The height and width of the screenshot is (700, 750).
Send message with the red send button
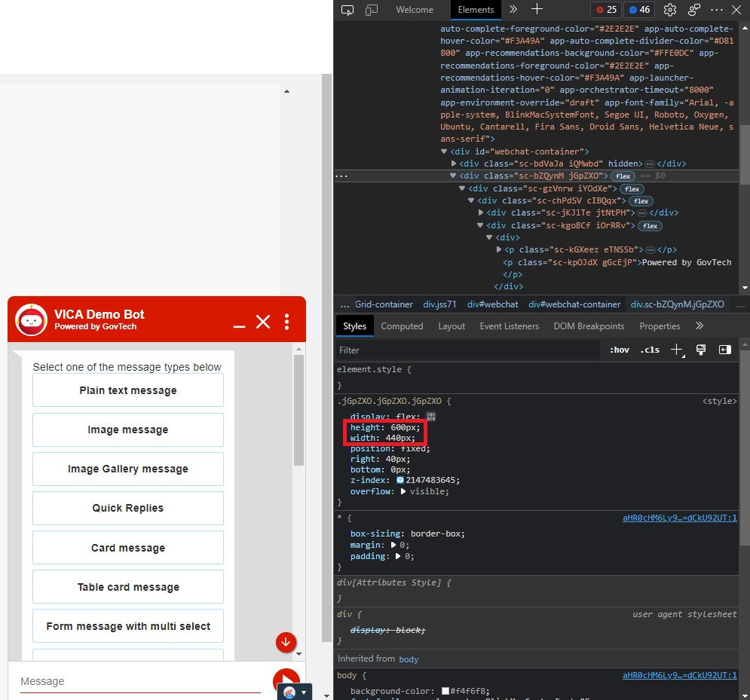(x=286, y=679)
